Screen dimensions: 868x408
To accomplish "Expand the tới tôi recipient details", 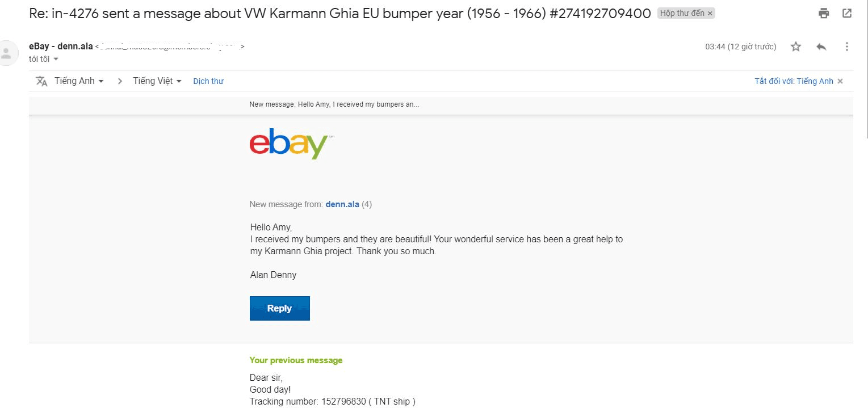I will tap(56, 59).
